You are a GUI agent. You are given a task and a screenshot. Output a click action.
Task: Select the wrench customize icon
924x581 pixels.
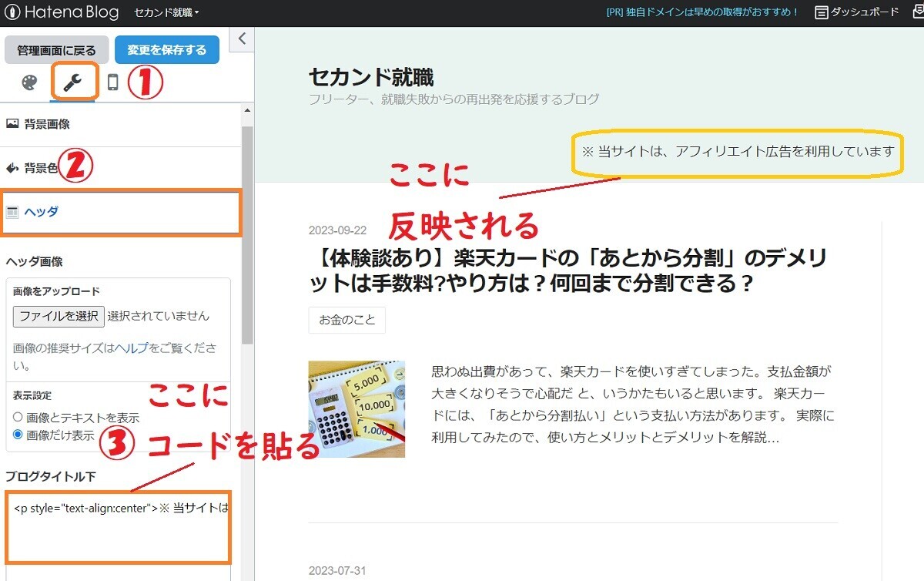coord(73,82)
